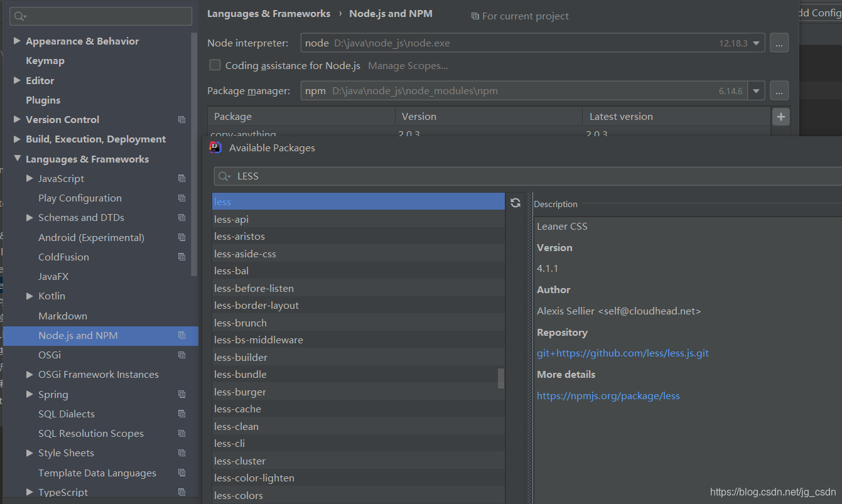
Task: Expand the Editor settings section
Action: [x=17, y=81]
